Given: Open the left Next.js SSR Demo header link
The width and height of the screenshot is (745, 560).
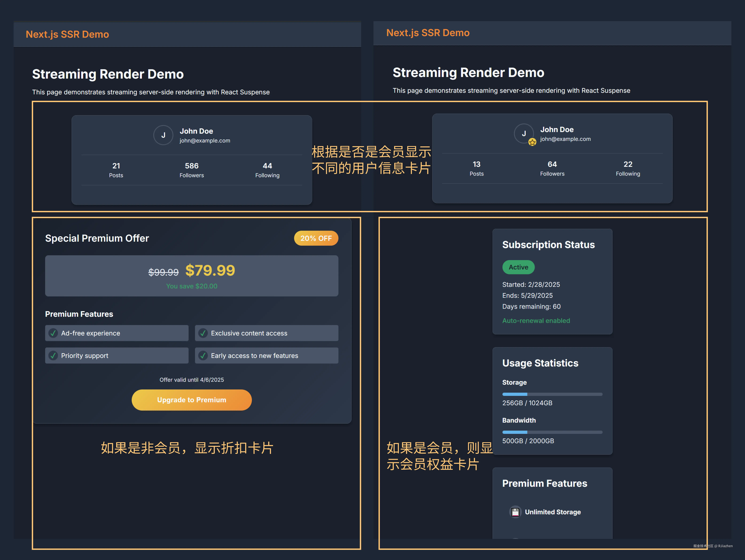Looking at the screenshot, I should [67, 34].
